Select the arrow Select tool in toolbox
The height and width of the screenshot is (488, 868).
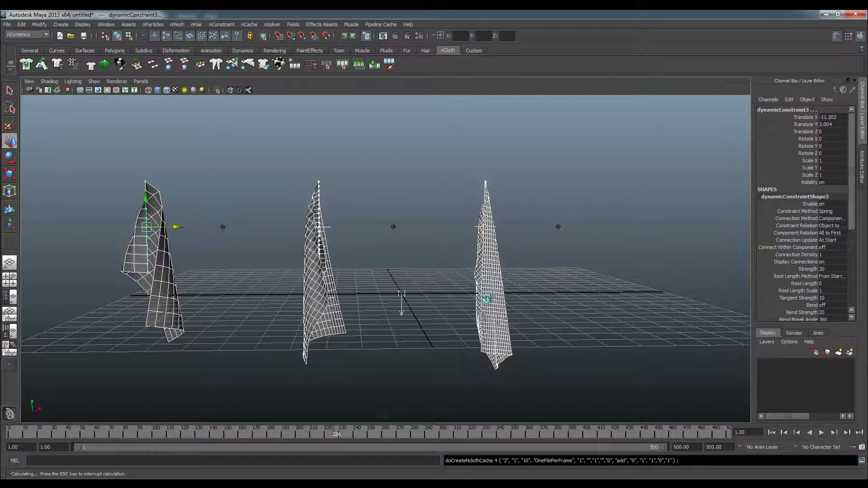click(9, 90)
